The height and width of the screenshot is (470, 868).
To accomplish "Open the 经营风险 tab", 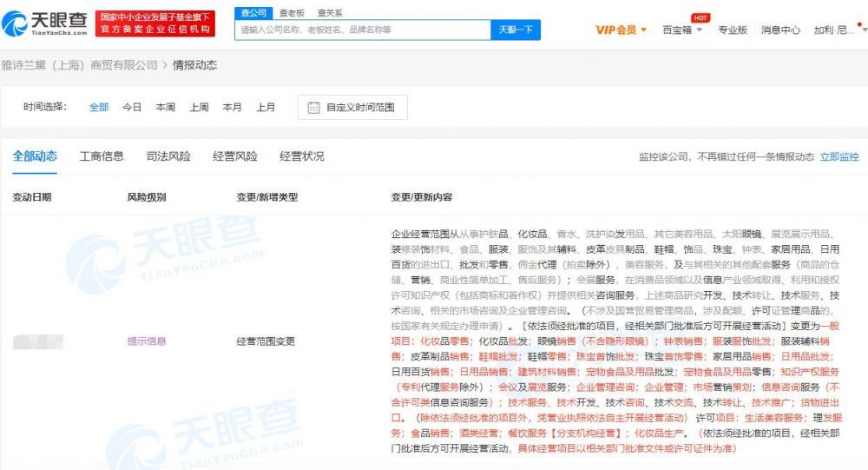I will (235, 156).
